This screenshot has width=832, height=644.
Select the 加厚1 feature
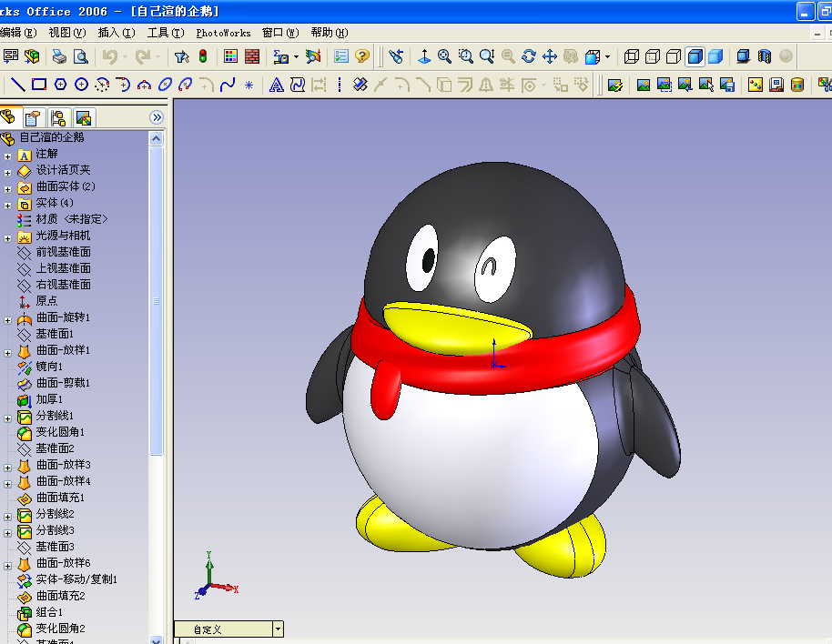point(49,399)
